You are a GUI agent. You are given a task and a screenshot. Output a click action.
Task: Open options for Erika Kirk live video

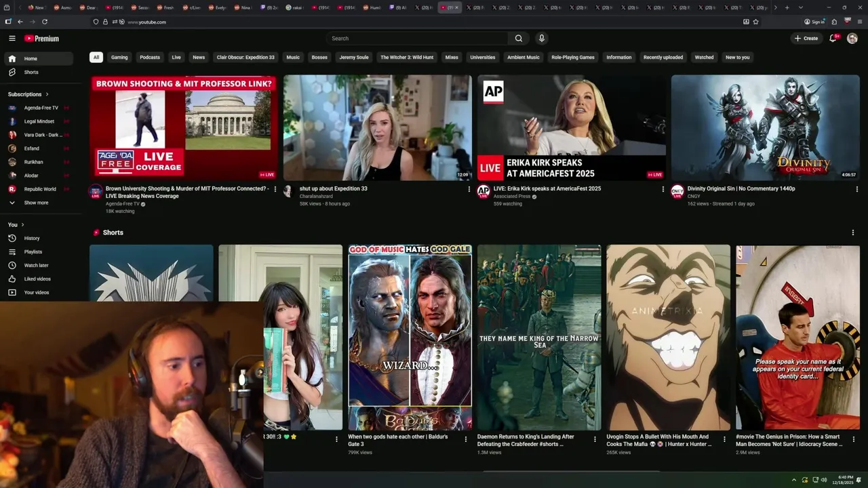[663, 189]
